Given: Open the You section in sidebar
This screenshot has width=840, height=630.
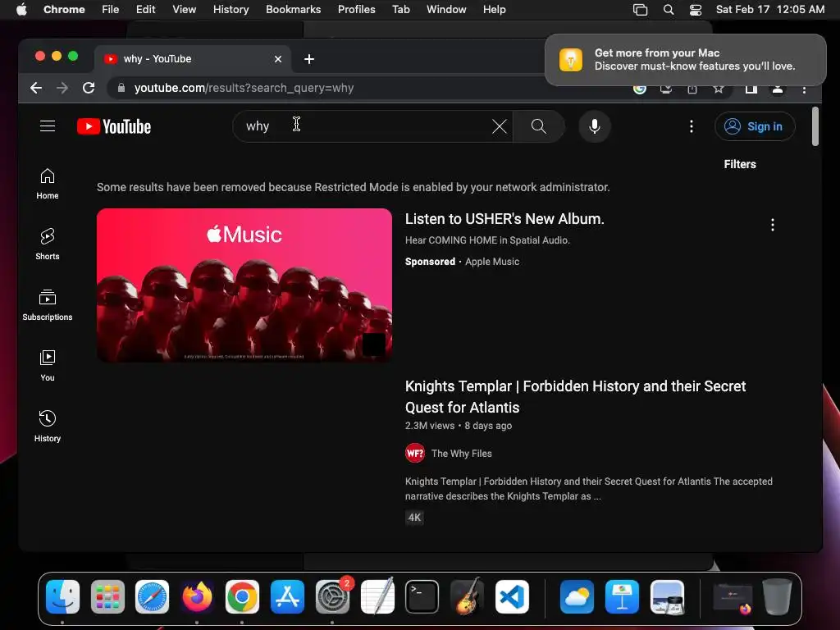Looking at the screenshot, I should [x=47, y=365].
